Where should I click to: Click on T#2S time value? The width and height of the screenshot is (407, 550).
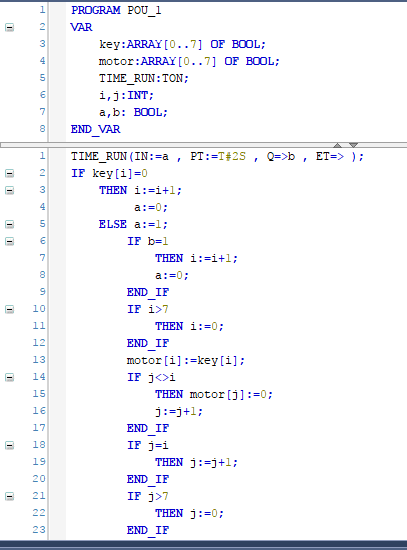click(232, 156)
